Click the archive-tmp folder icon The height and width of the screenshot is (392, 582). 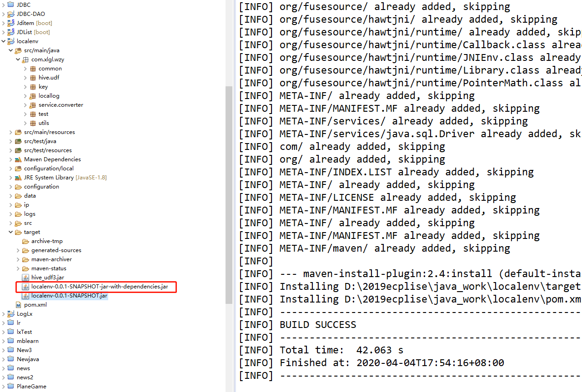tap(25, 241)
